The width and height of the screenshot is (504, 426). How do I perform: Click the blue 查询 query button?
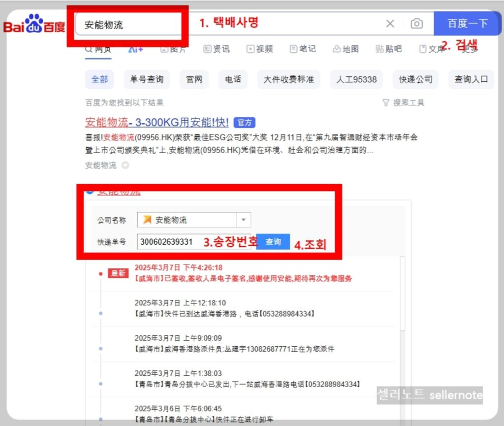click(x=273, y=242)
